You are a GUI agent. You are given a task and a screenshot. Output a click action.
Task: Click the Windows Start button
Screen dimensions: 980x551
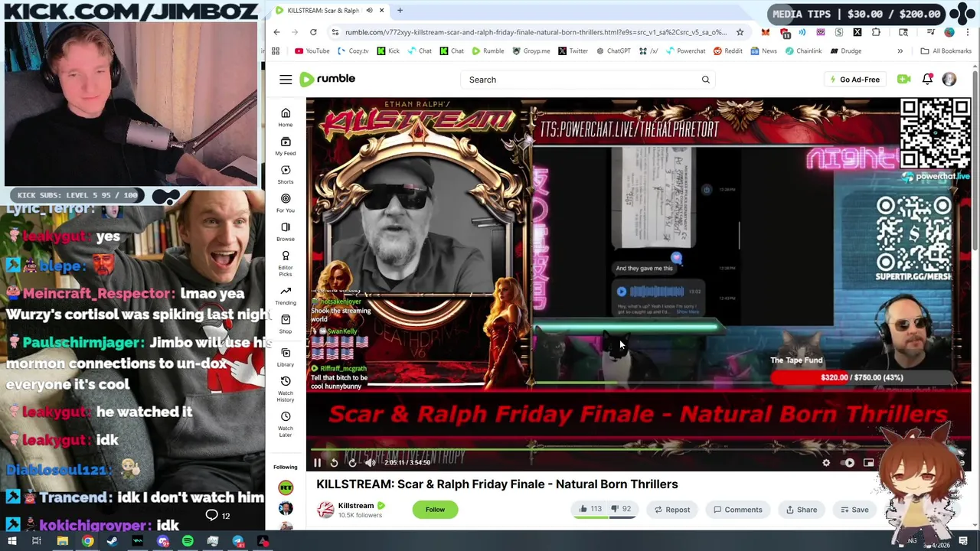(12, 541)
